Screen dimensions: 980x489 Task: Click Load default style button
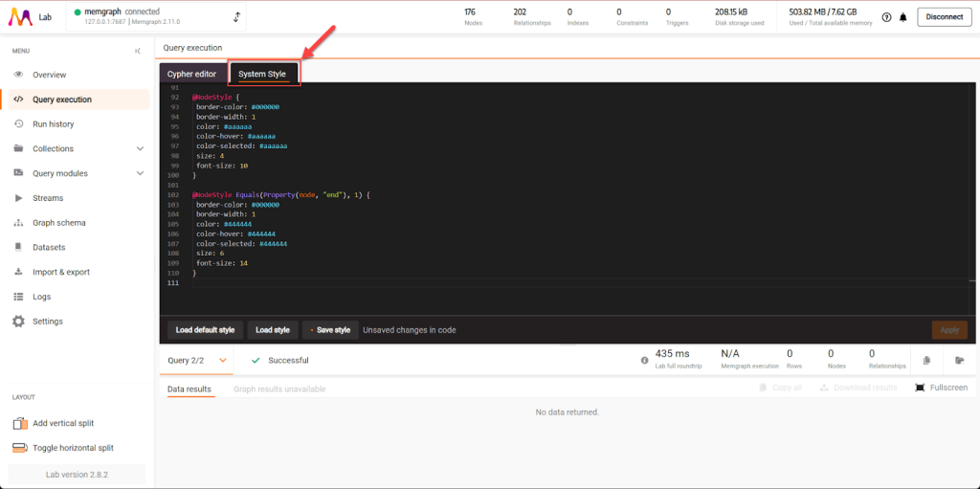pos(205,330)
